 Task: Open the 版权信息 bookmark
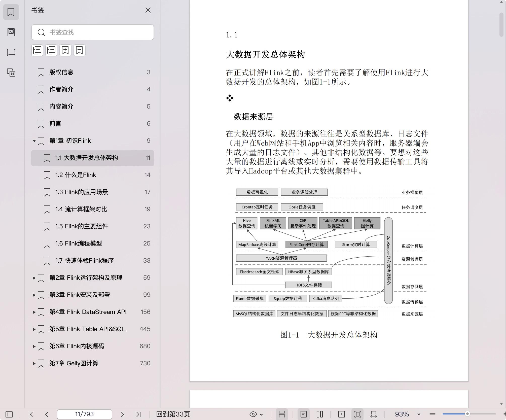point(93,72)
